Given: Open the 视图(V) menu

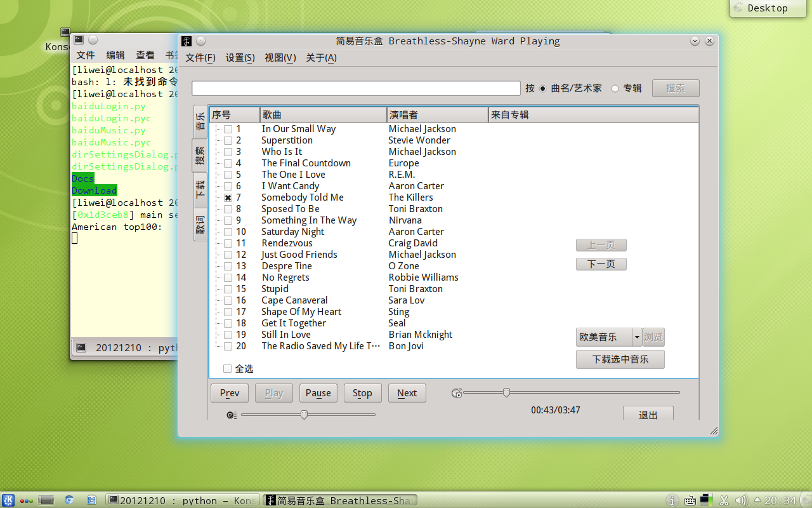Looking at the screenshot, I should [x=280, y=58].
